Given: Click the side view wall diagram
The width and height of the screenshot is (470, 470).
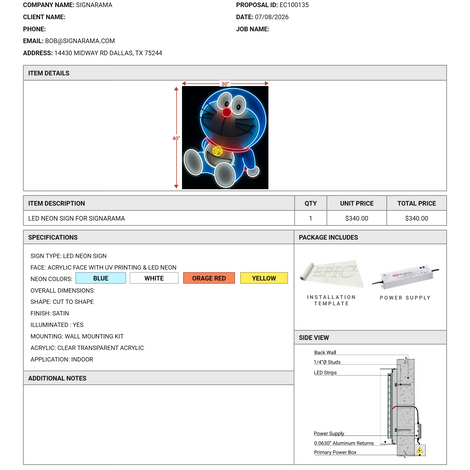Looking at the screenshot, I should pos(370,403).
